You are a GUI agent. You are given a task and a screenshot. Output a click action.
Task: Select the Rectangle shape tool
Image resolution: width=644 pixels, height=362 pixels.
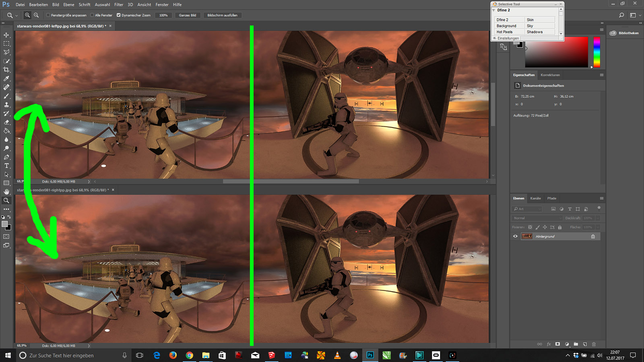coord(6,183)
